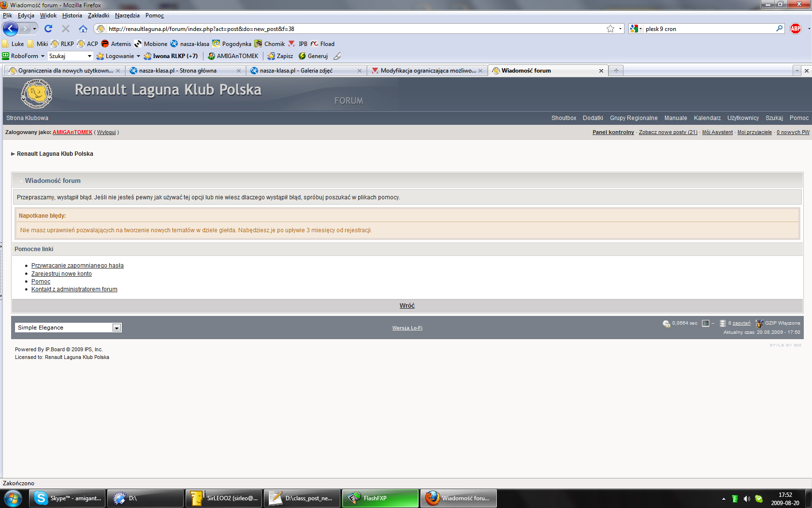
Task: Open the tab list dropdown arrow
Action: [797, 71]
